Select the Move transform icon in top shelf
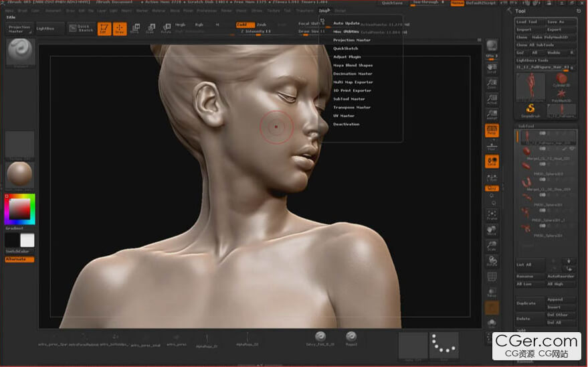The height and width of the screenshot is (367, 588). (x=135, y=29)
